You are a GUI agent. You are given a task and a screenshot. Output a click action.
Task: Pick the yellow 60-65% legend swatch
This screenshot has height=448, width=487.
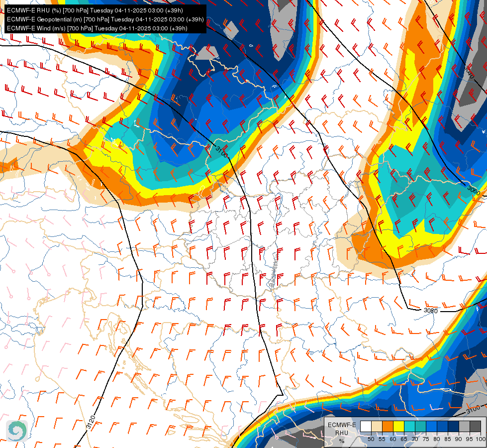[398, 427]
